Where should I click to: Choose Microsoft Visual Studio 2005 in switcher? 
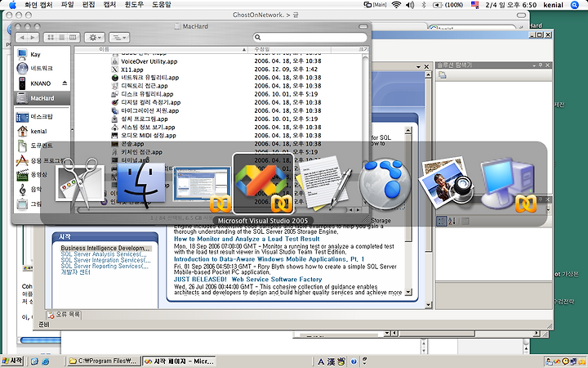[263, 183]
